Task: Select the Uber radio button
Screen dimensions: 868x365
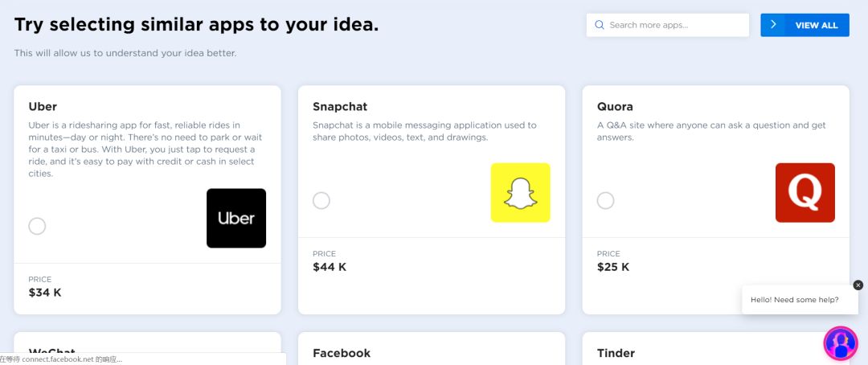Action: (37, 226)
